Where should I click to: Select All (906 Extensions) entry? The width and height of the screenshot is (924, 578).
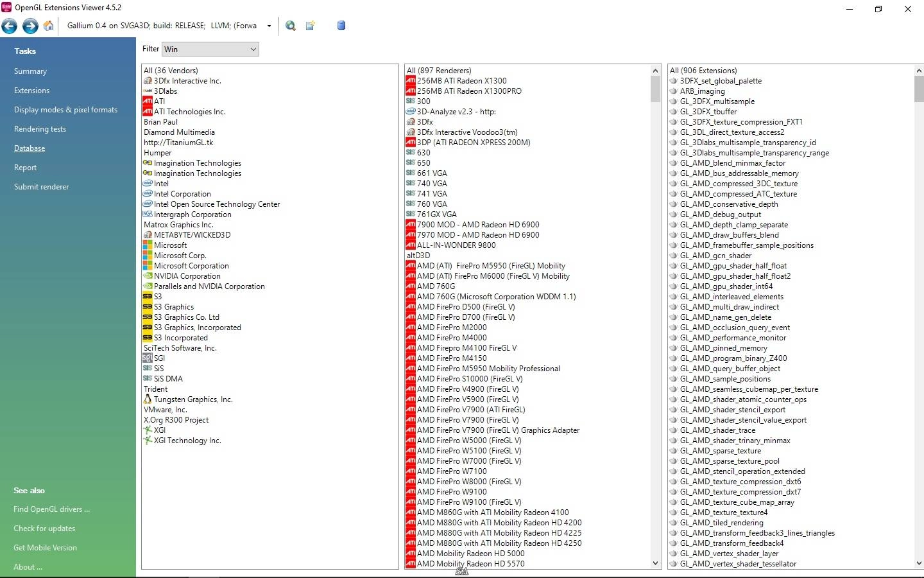703,71
